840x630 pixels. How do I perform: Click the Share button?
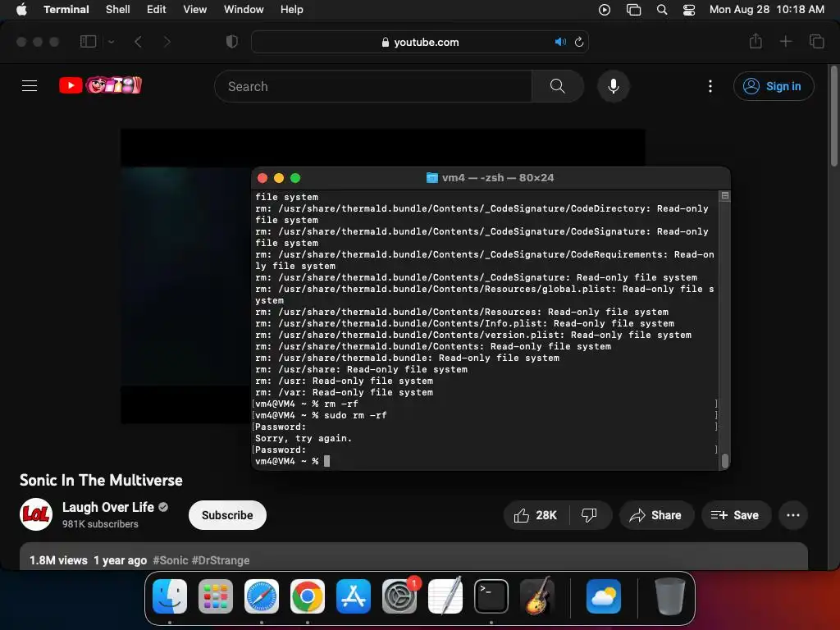[656, 515]
